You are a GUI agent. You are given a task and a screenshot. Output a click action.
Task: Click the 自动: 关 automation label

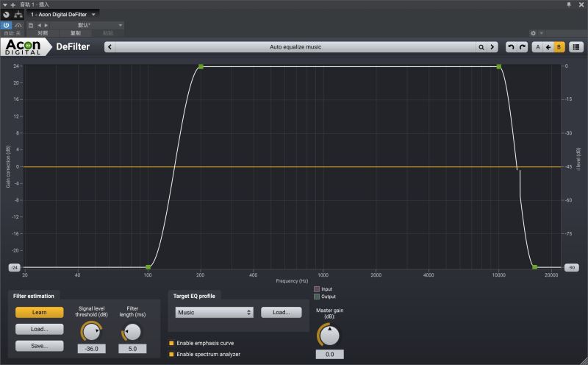tap(12, 33)
